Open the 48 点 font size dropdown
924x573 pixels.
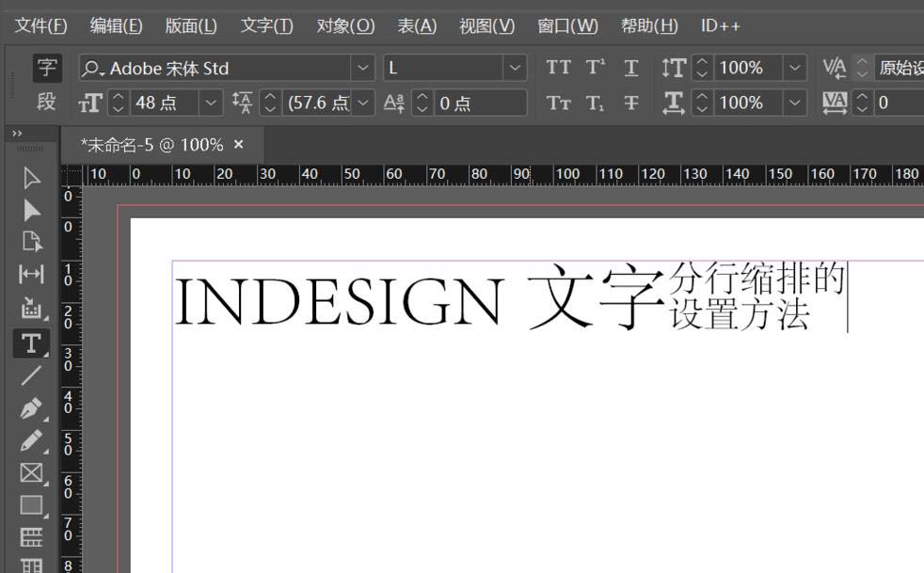tap(212, 103)
